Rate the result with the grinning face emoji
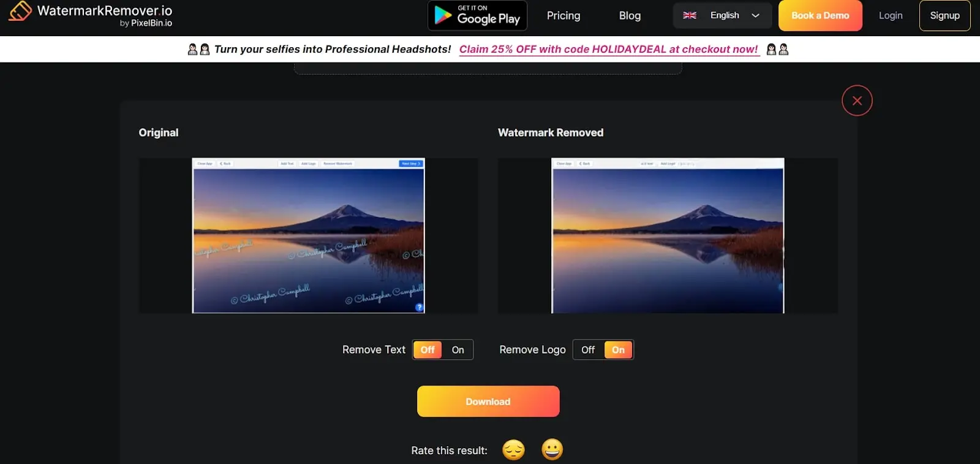The image size is (980, 464). coord(552,450)
